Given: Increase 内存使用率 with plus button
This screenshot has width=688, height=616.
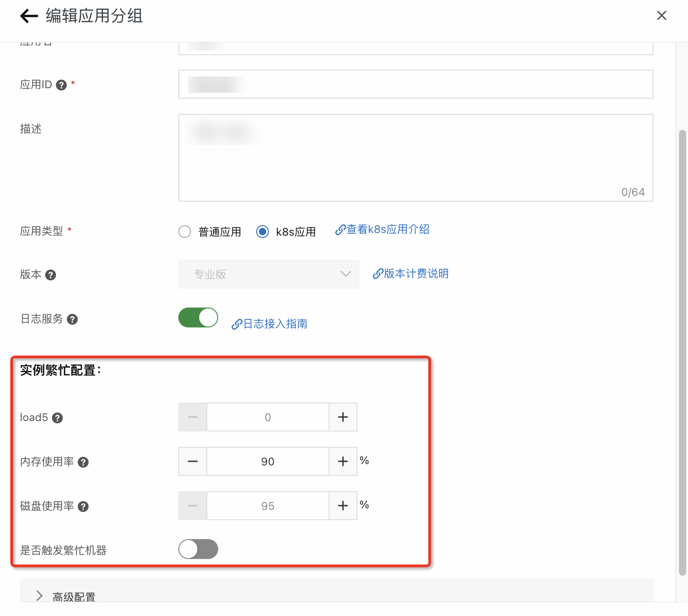Looking at the screenshot, I should 343,461.
